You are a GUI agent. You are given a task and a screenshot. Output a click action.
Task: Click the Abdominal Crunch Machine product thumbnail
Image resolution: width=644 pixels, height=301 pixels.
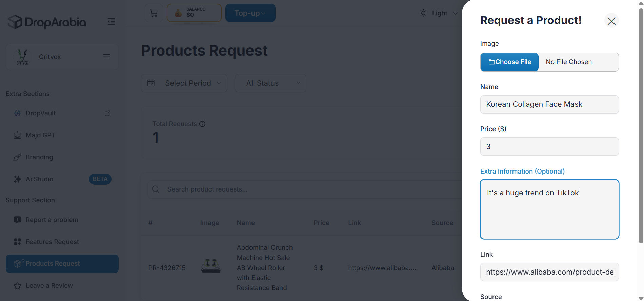(211, 266)
